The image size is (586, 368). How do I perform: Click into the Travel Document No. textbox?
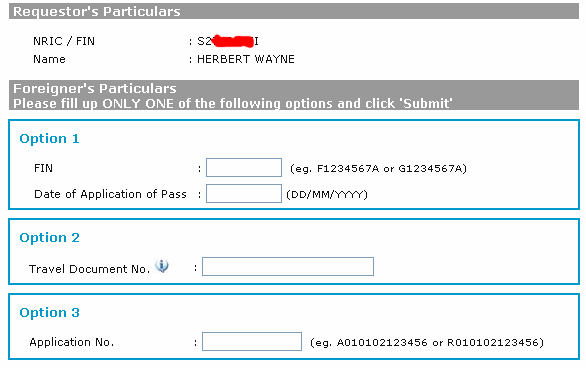(x=288, y=266)
